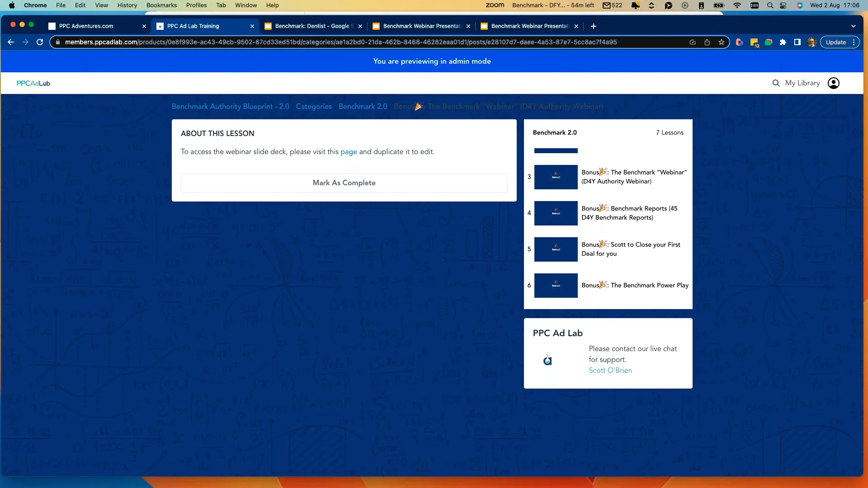Viewport: 868px width, 488px height.
Task: Open the Benchmark 2.0 breadcrumb link
Action: [363, 107]
